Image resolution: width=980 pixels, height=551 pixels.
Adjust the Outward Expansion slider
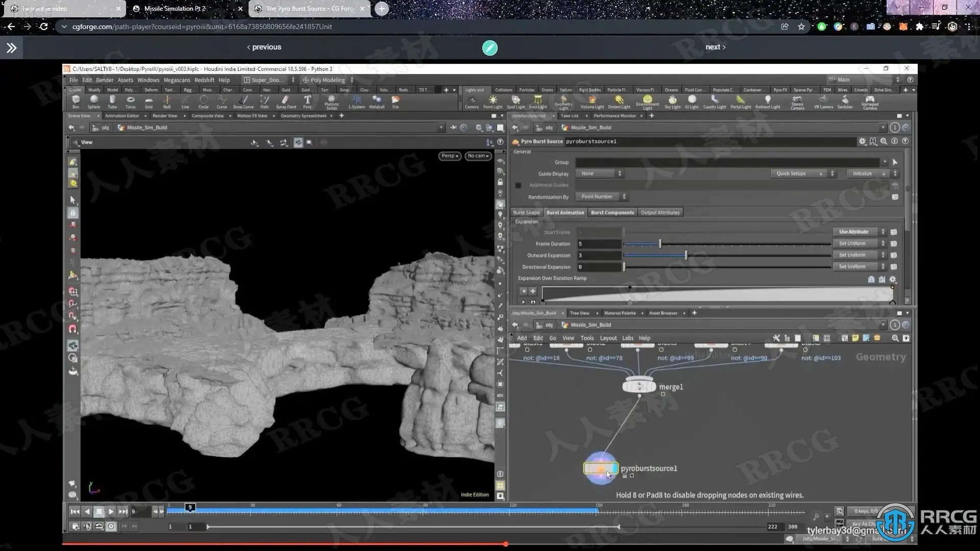685,255
